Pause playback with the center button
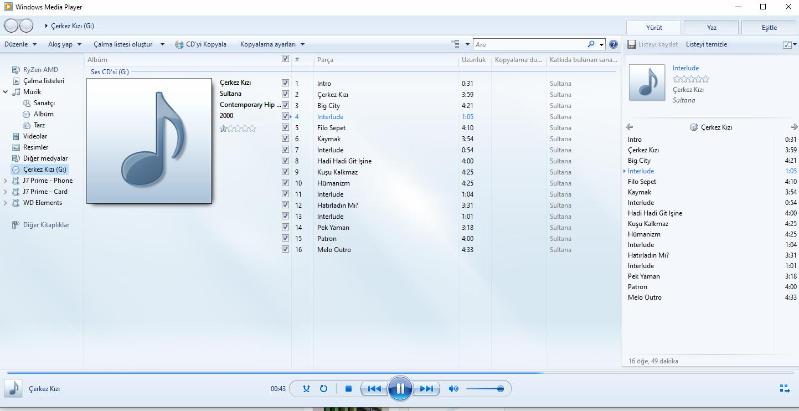The image size is (799, 411). tap(399, 388)
